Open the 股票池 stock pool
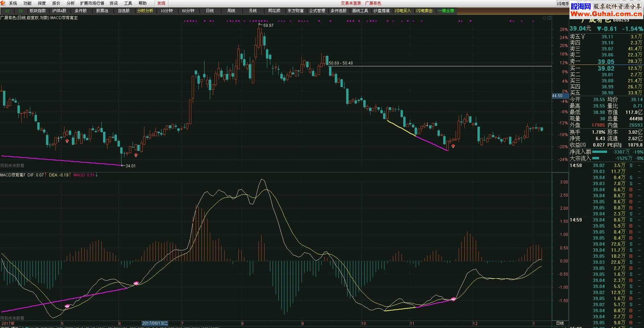 tap(102, 11)
